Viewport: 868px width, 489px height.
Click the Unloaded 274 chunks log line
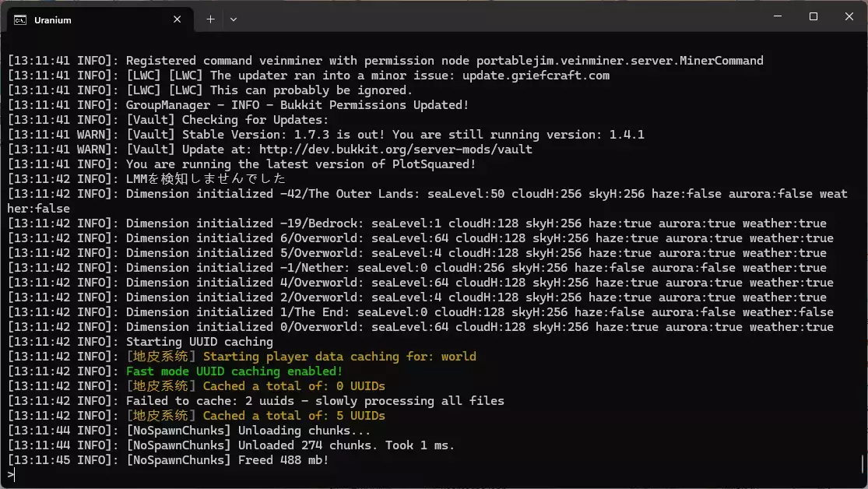(x=231, y=445)
